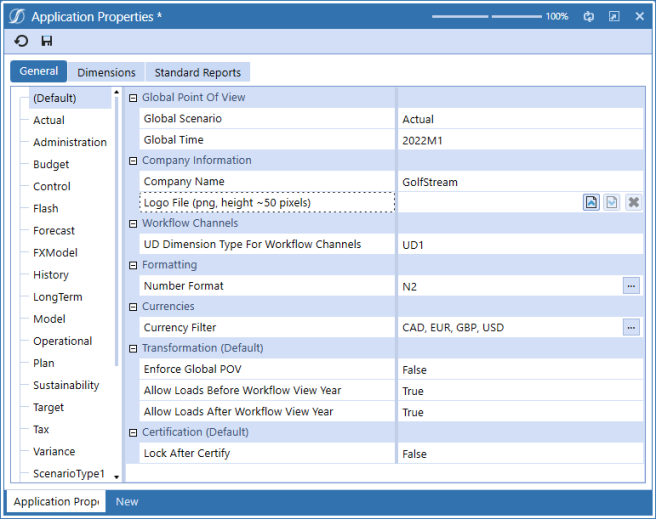Click the New tab at the bottom
656x519 pixels.
coord(127,502)
